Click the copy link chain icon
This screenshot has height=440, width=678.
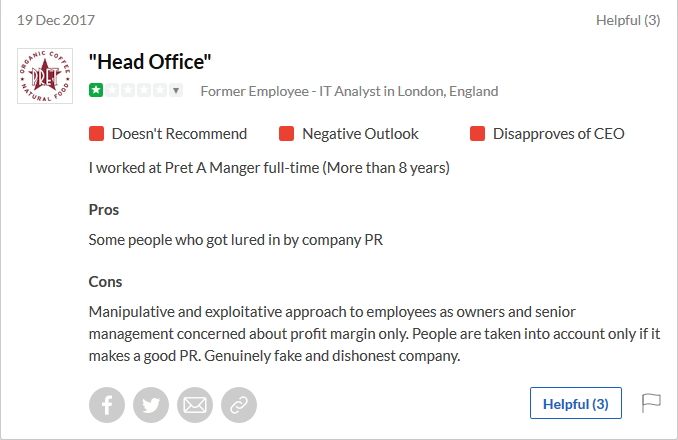[238, 404]
